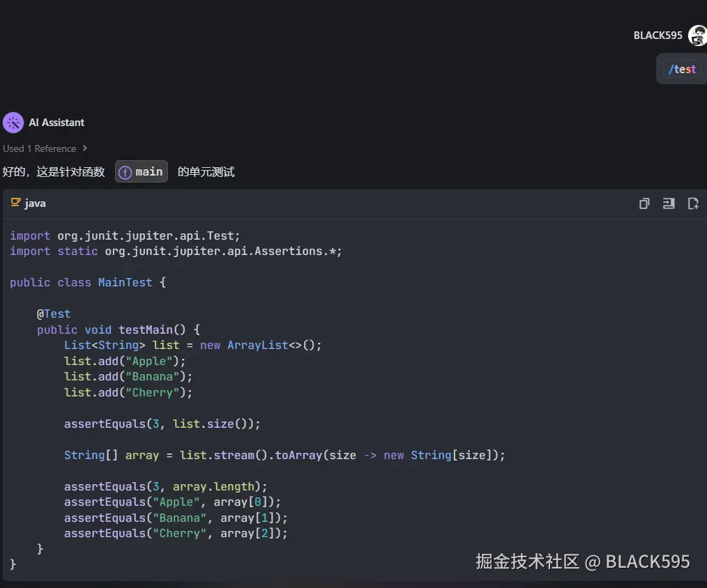This screenshot has height=588, width=707.
Task: Insert snippet at caret icon
Action: click(669, 203)
